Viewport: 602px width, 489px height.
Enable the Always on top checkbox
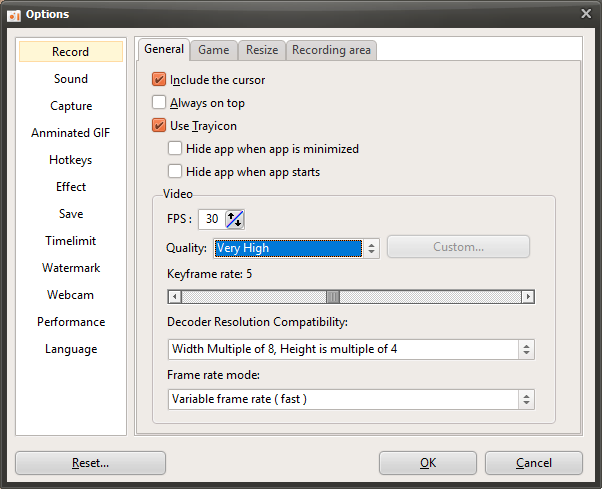pos(159,103)
